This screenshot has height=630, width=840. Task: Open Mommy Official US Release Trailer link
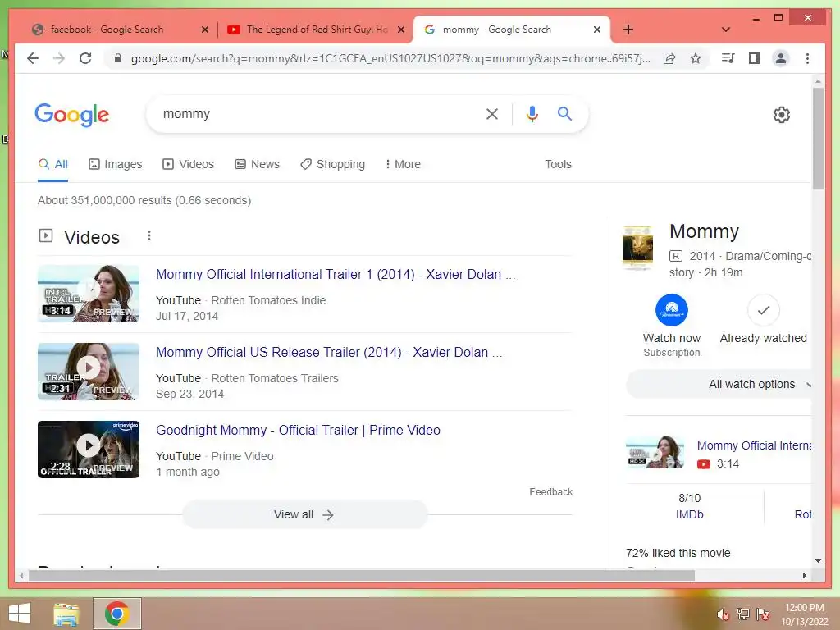point(329,352)
